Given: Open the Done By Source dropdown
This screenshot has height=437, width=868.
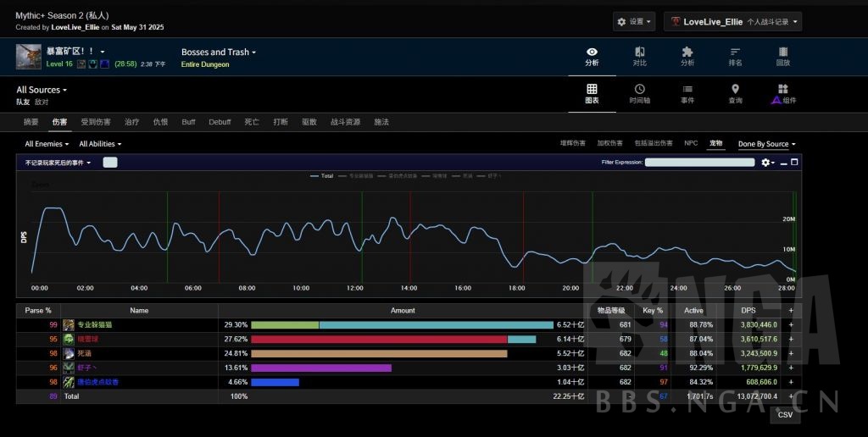Looking at the screenshot, I should click(766, 144).
